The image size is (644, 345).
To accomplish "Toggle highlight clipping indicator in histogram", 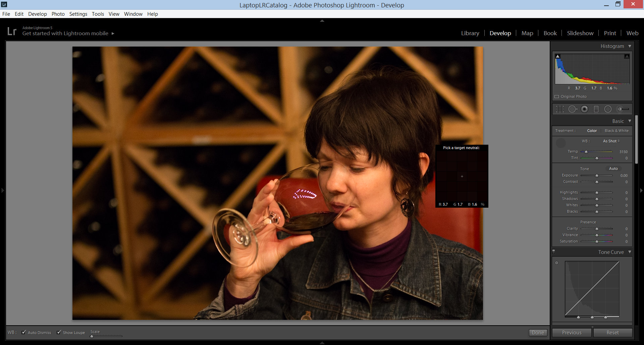I will (627, 56).
